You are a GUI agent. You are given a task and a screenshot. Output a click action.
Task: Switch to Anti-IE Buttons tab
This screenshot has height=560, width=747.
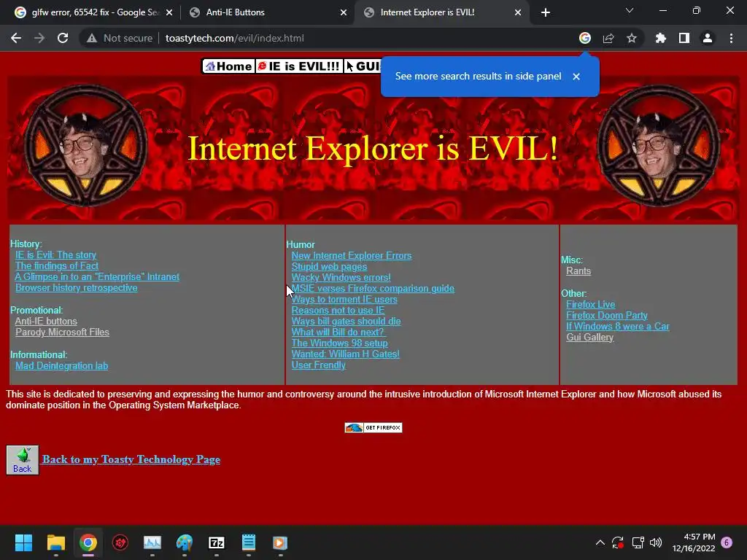pyautogui.click(x=268, y=12)
